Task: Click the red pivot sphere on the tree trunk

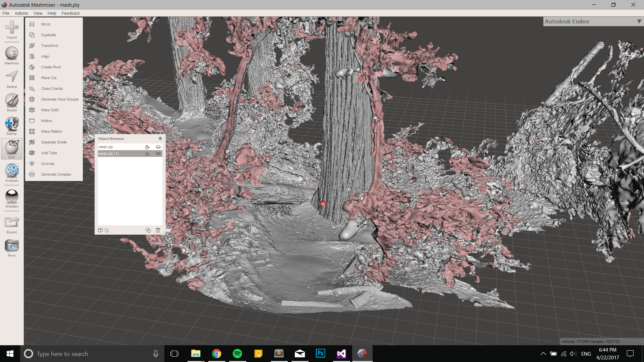Action: [323, 203]
